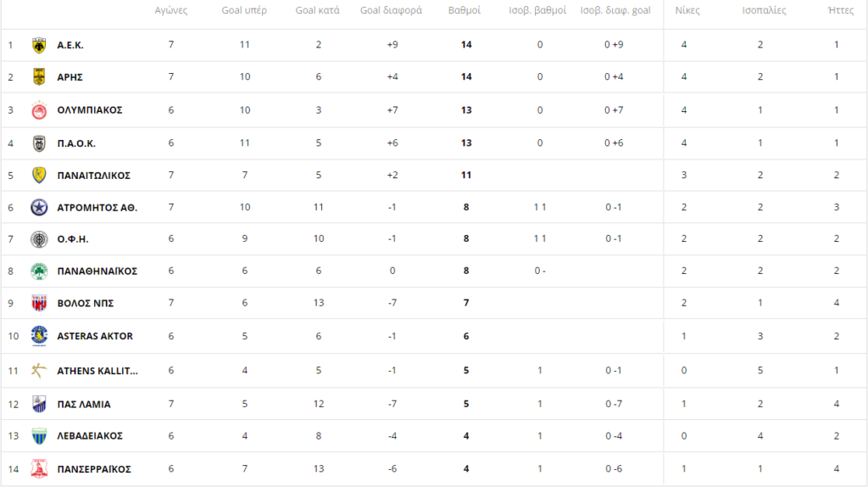The height and width of the screenshot is (487, 868).
Task: Click the ΠΑΝΑΘΗΝΑΪΚΟΣ green clover logo
Action: (39, 271)
